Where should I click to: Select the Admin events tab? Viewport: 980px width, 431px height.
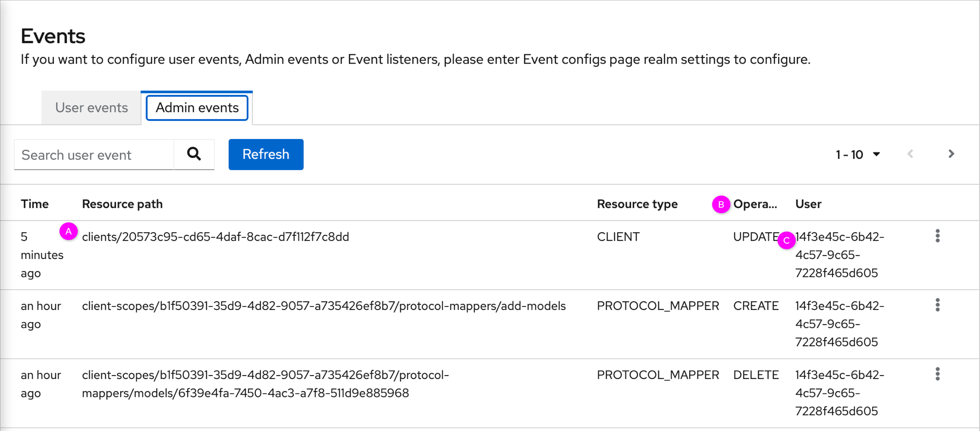(197, 107)
